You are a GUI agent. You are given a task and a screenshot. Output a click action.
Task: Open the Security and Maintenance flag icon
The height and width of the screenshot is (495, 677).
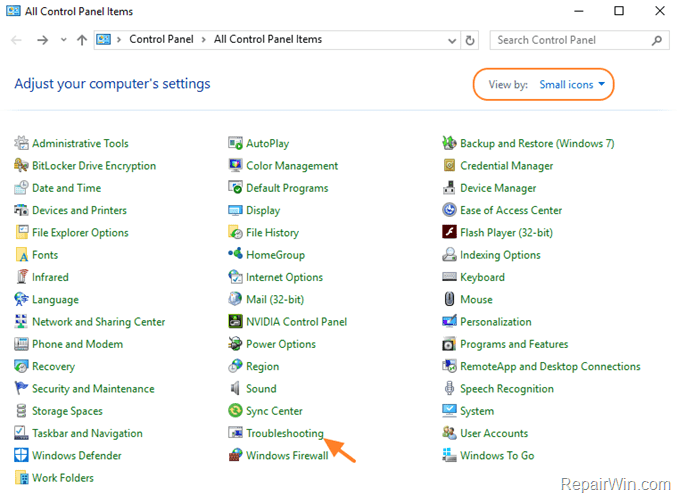(x=21, y=388)
